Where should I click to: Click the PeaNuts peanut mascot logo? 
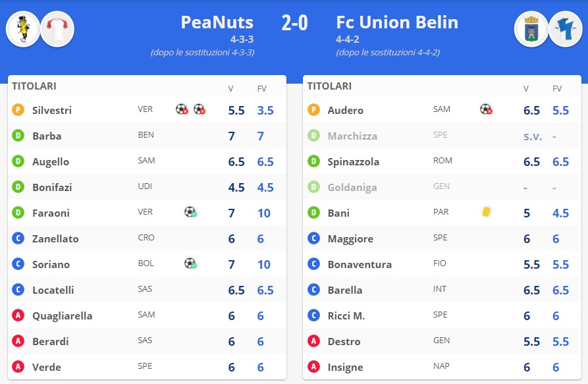[23, 29]
